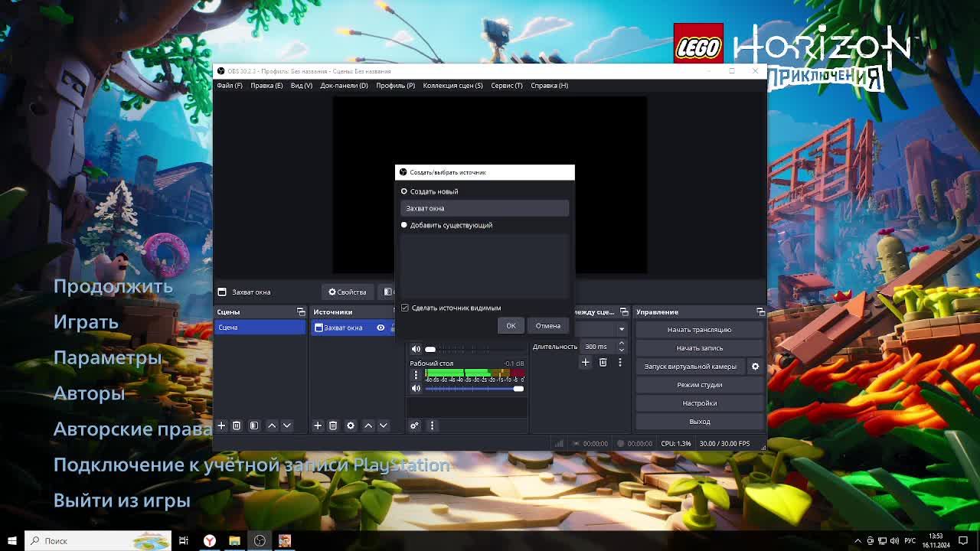
Task: Add a new source with plus icon
Action: click(x=318, y=425)
